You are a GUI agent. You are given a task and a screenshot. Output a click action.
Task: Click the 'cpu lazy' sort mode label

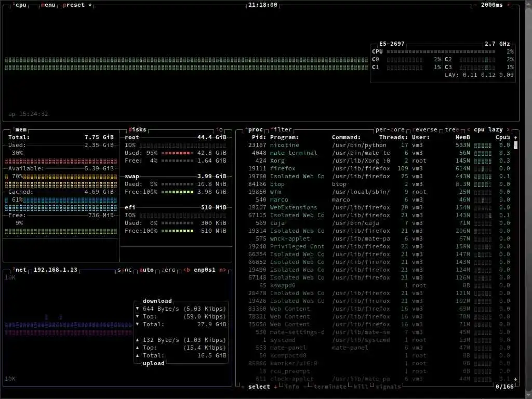pyautogui.click(x=488, y=129)
